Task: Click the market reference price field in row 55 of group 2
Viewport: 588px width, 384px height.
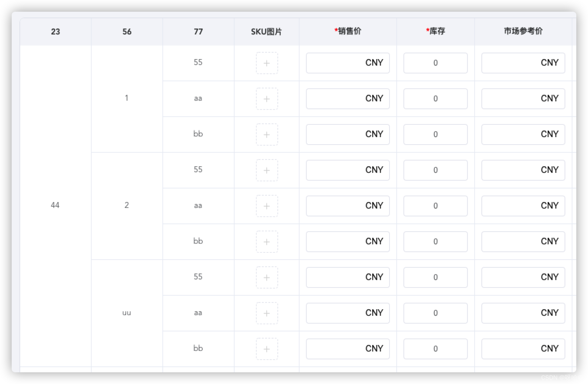Action: (523, 170)
